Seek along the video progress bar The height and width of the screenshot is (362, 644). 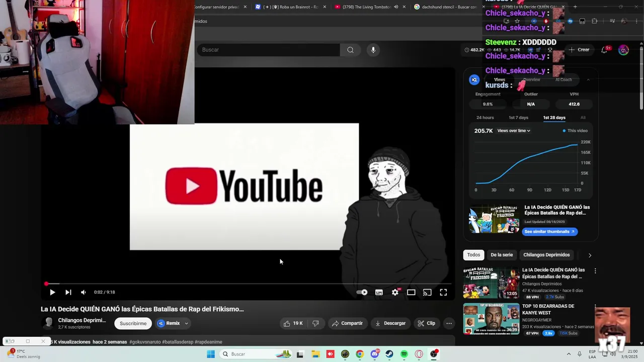point(249,284)
